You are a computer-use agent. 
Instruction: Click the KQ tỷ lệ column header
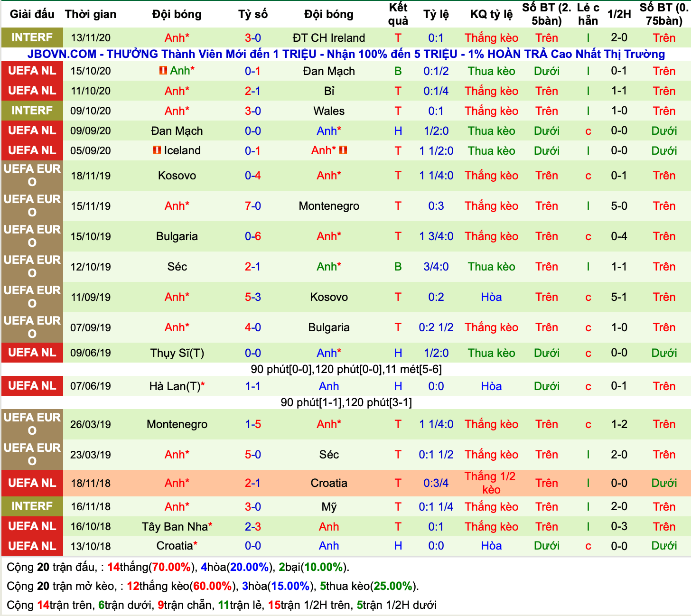click(x=491, y=14)
